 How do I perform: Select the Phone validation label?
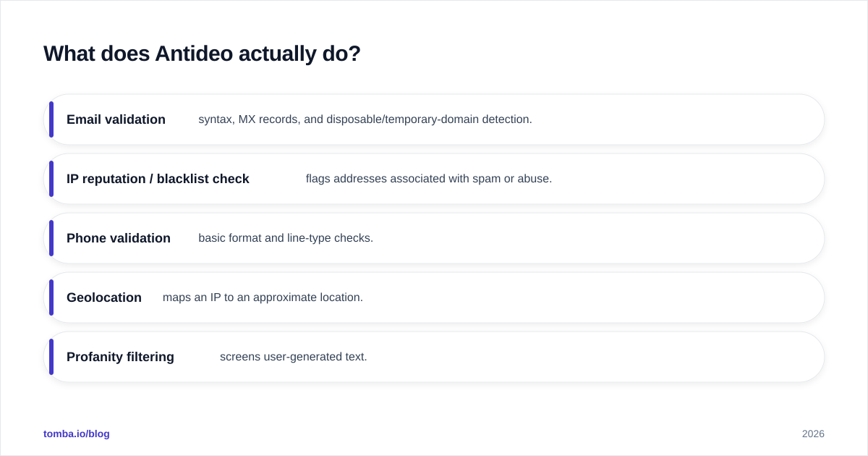(x=119, y=238)
